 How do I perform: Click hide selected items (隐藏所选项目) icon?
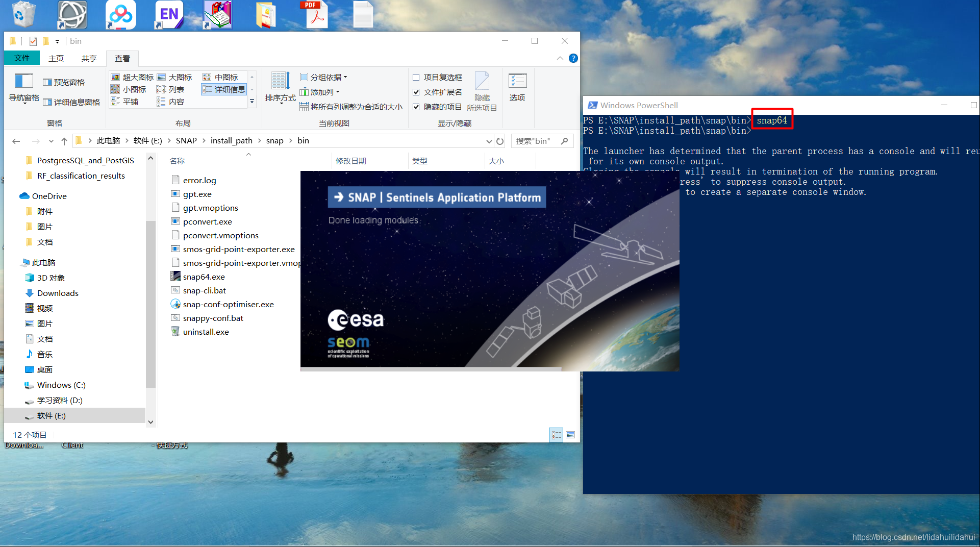click(x=482, y=92)
